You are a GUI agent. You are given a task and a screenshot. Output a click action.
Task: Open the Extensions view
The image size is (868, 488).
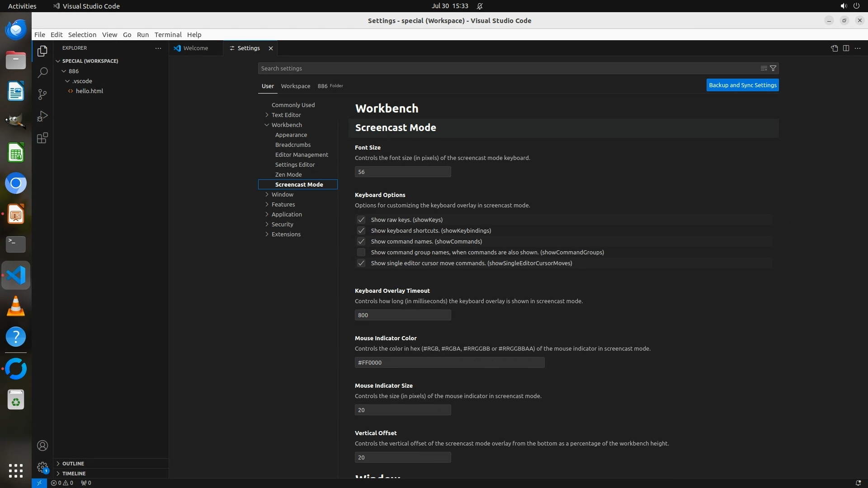pos(42,138)
